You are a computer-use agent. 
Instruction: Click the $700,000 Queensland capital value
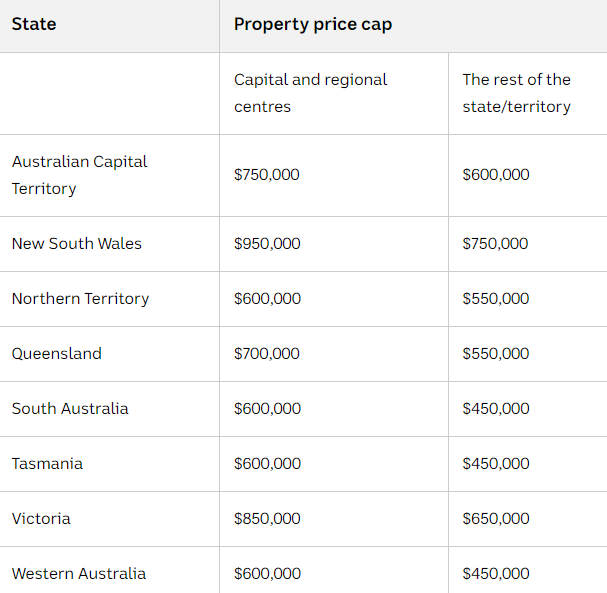click(x=267, y=354)
